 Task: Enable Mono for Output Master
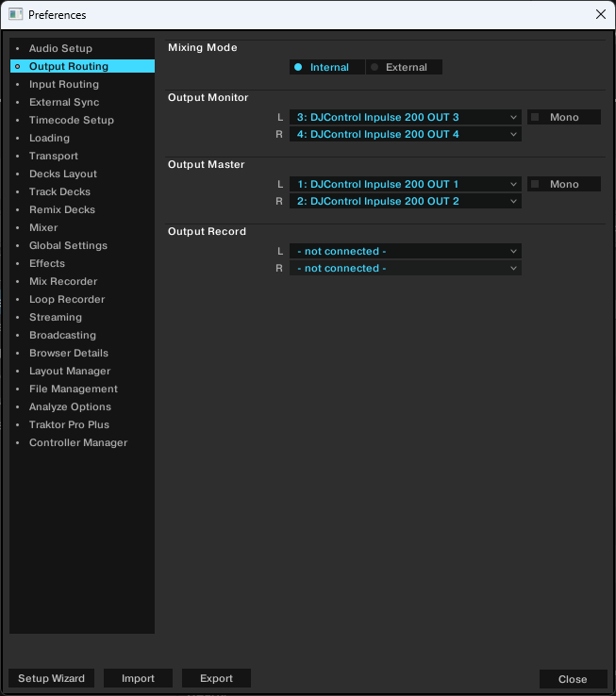tap(563, 184)
